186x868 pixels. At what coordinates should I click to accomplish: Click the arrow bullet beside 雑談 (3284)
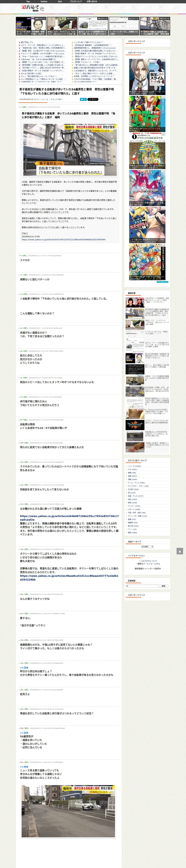point(127,533)
